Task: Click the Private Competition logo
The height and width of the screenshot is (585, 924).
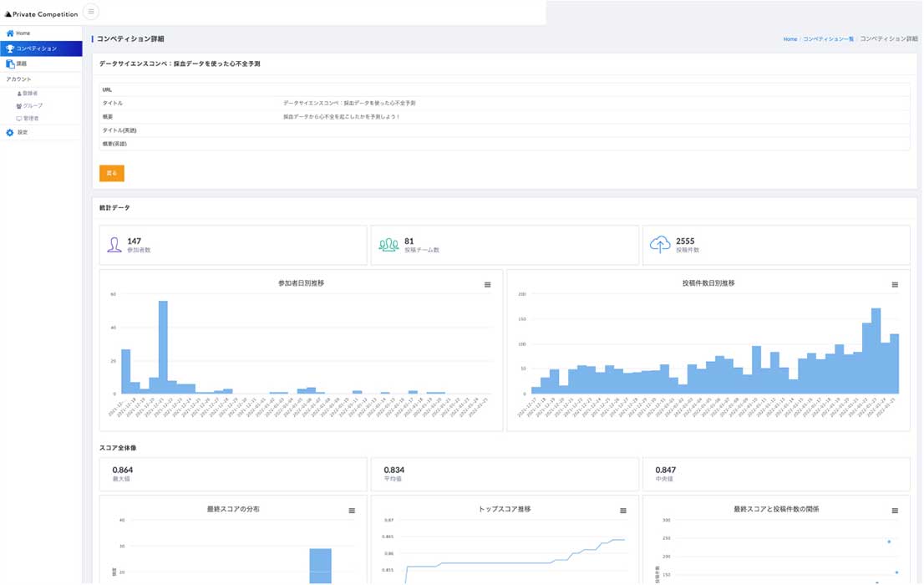Action: coord(41,14)
